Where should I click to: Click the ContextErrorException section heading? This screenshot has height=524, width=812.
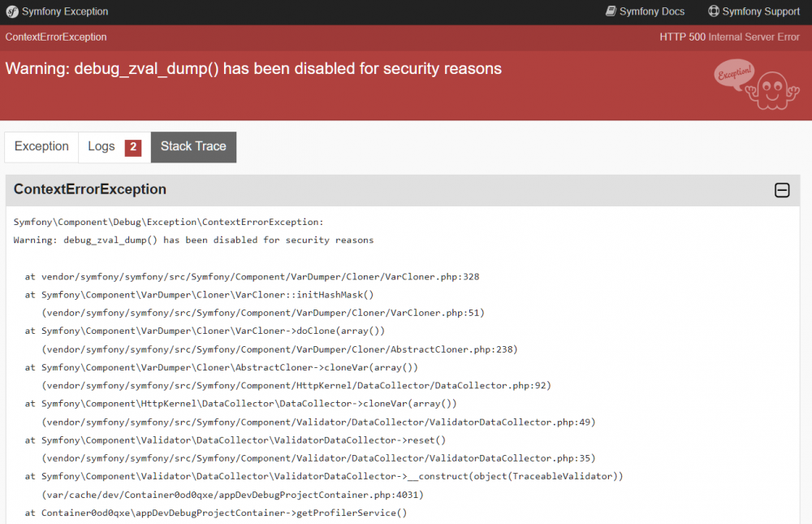click(x=90, y=189)
